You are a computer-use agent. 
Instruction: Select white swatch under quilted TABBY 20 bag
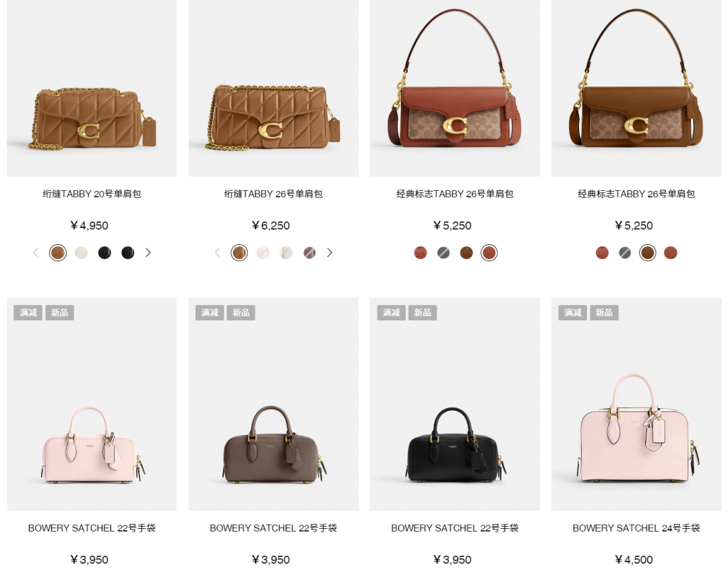82,253
